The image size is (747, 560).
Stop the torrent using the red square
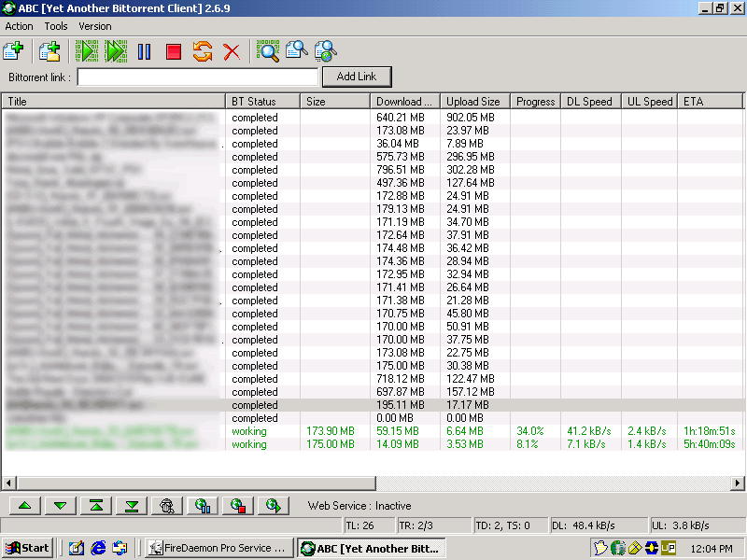(174, 51)
